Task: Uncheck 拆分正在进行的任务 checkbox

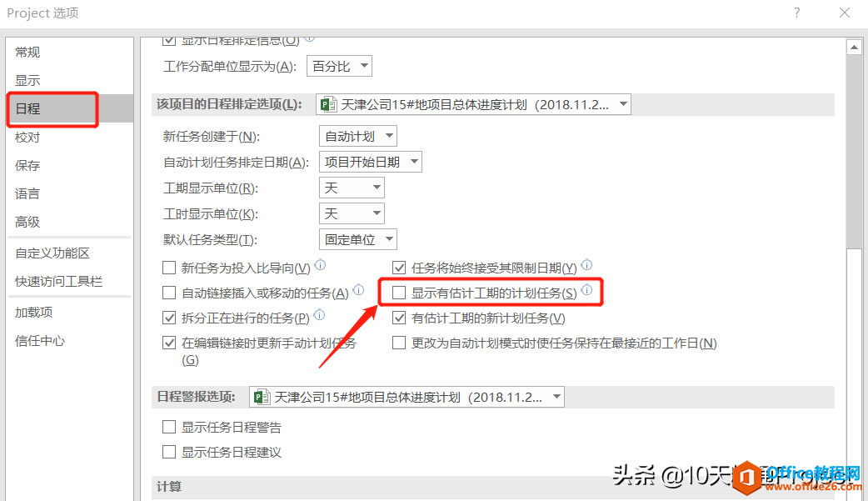Action: tap(169, 318)
